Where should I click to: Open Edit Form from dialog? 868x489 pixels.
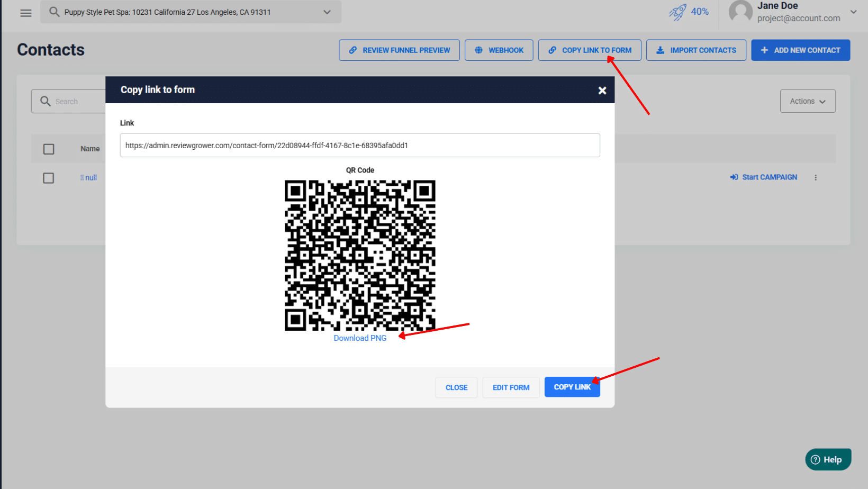click(511, 387)
